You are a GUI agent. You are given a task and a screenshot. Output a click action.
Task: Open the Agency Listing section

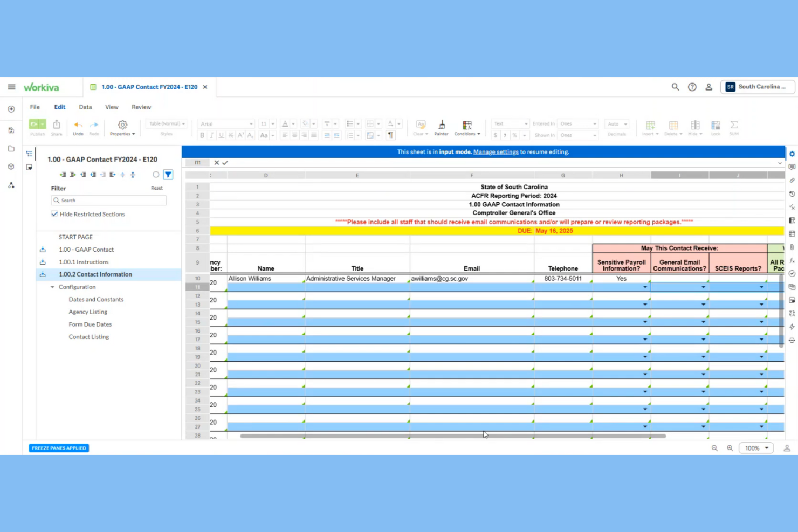pyautogui.click(x=88, y=312)
